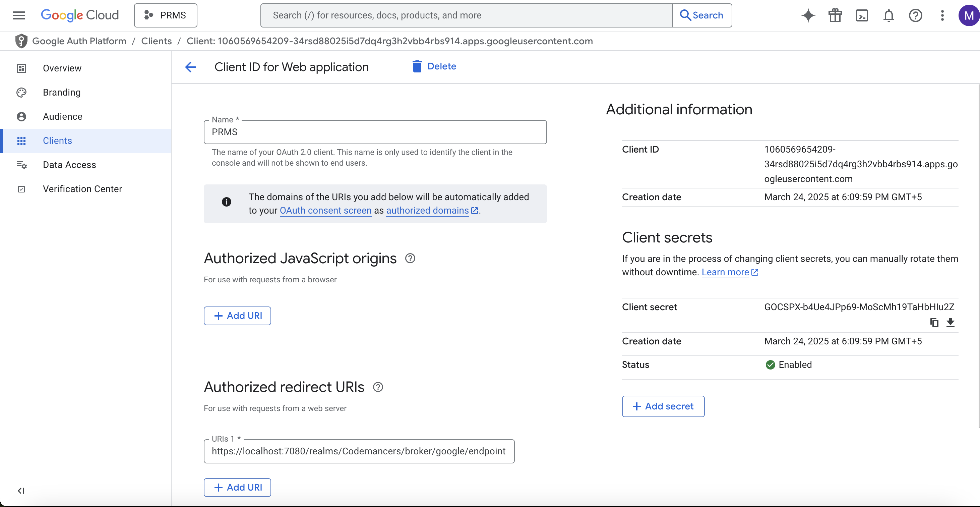Open the Data Access section
Image resolution: width=980 pixels, height=507 pixels.
coord(69,165)
